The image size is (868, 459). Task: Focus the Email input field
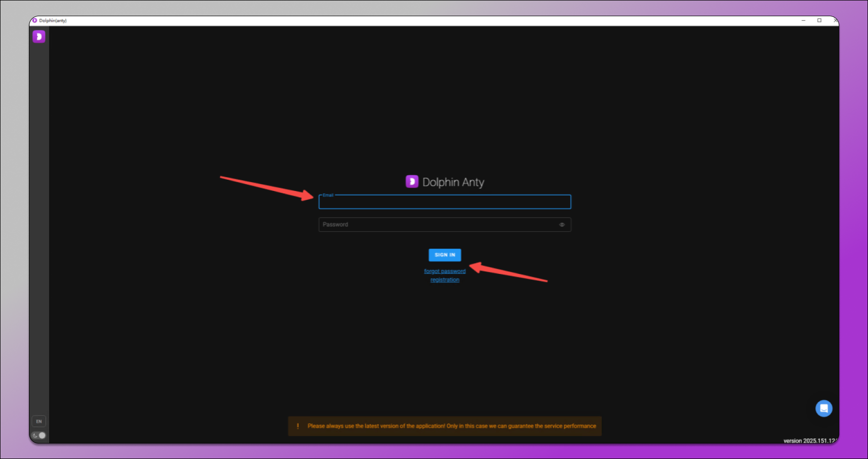(445, 202)
